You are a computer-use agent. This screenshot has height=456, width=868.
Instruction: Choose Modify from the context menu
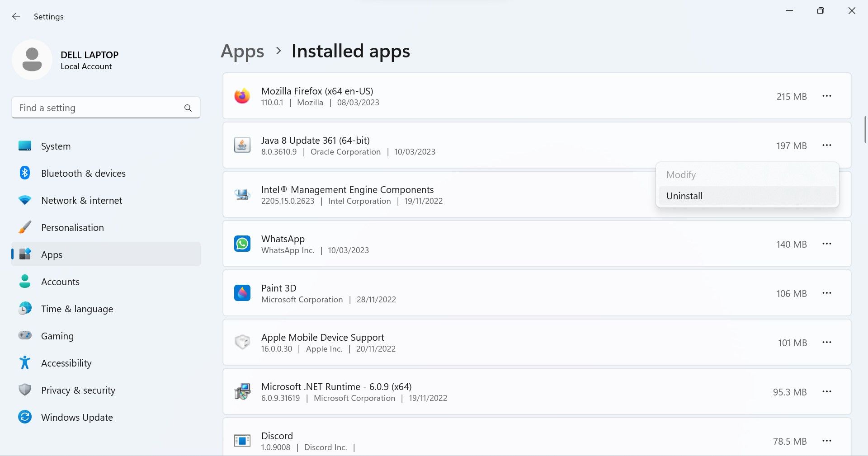pos(747,175)
